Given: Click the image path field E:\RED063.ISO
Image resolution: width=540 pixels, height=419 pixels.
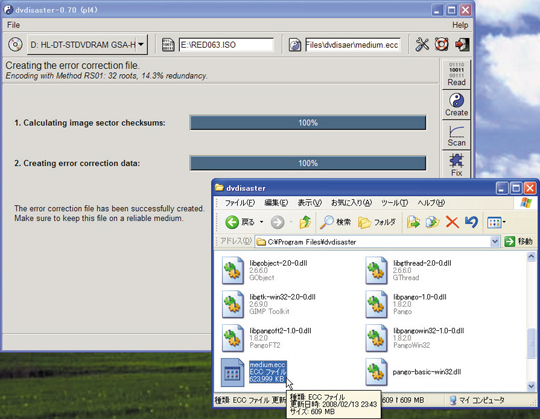Looking at the screenshot, I should coord(226,45).
